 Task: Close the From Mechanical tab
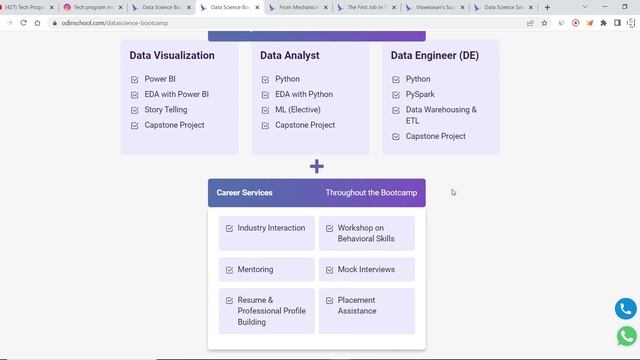point(325,7)
